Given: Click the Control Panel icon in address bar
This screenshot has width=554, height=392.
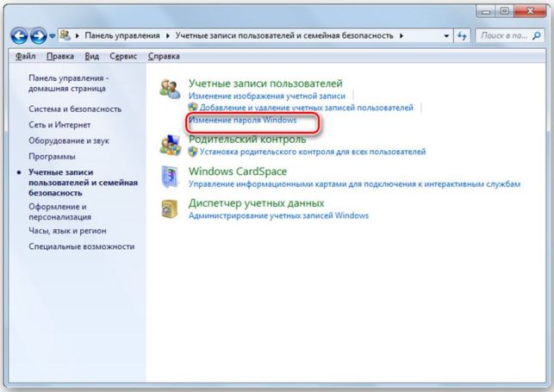Looking at the screenshot, I should (65, 35).
